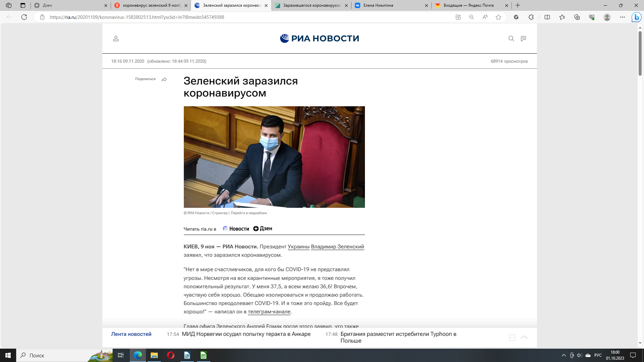Click the share arrow icon next to Поделиться

point(164,79)
